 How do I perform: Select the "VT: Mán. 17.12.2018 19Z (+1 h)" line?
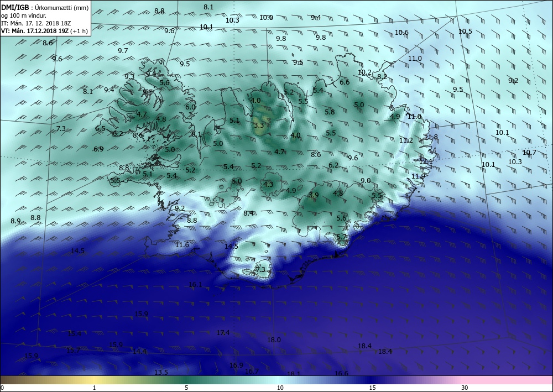pyautogui.click(x=44, y=30)
